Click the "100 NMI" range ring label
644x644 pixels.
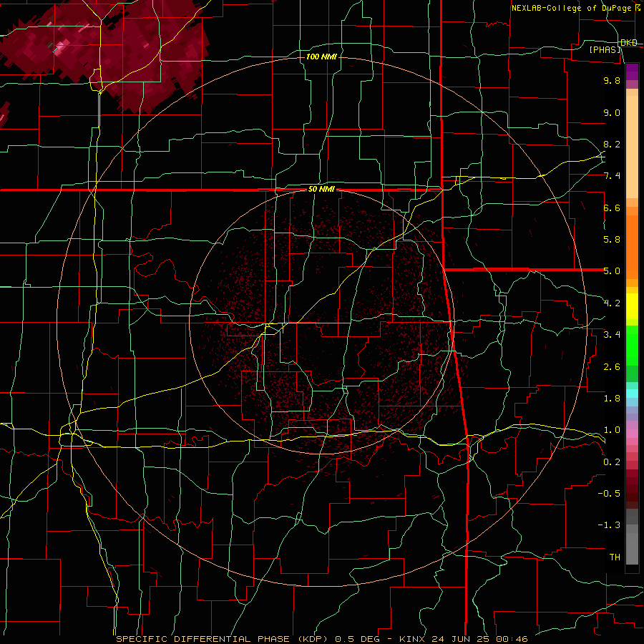321,57
